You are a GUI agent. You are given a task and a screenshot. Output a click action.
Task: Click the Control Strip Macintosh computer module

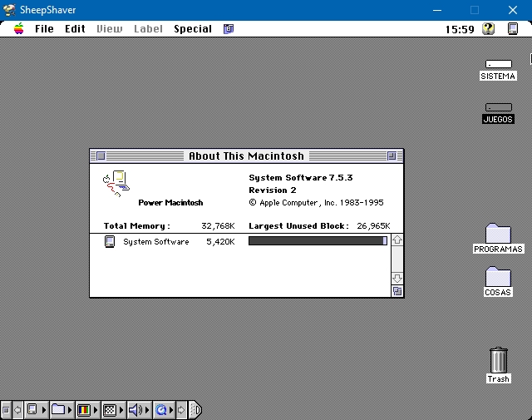[x=32, y=410]
